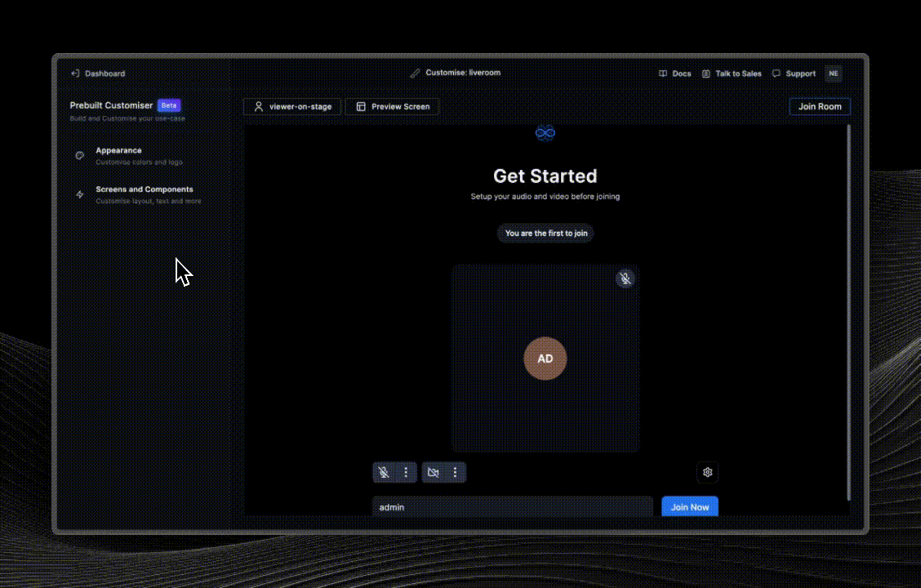
Task: Open camera options three-dot menu
Action: tap(456, 472)
